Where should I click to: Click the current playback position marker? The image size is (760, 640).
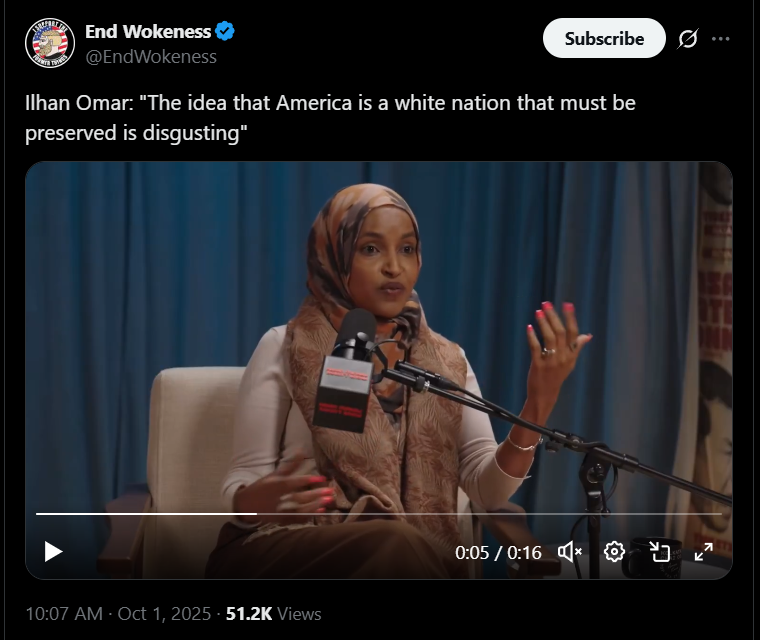point(256,513)
